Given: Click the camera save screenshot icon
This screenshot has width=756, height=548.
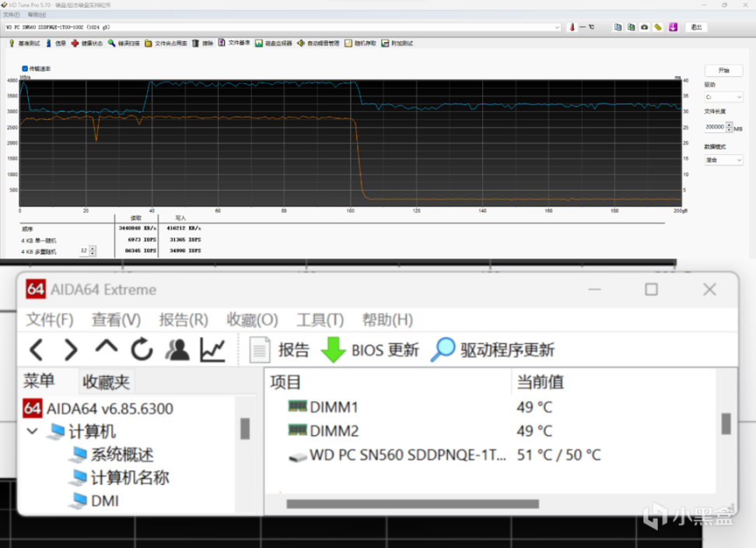Looking at the screenshot, I should [645, 27].
